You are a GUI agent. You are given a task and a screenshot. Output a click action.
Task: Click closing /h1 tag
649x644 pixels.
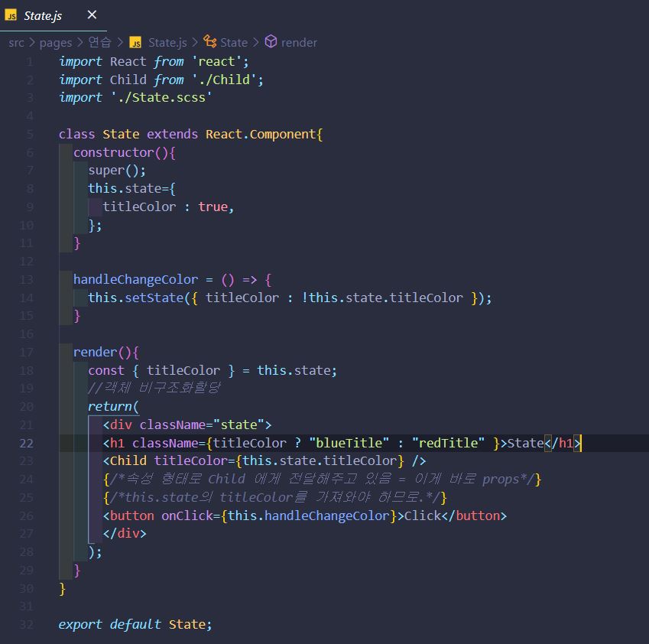563,443
